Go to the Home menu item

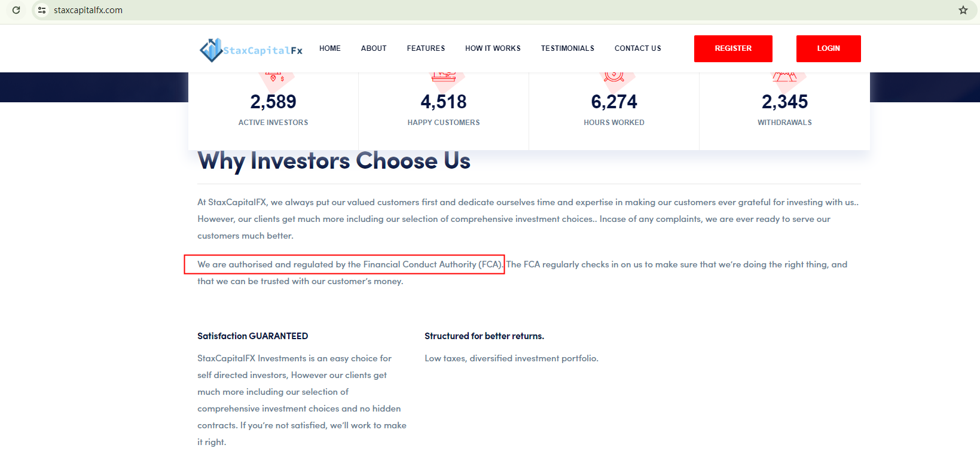click(330, 48)
